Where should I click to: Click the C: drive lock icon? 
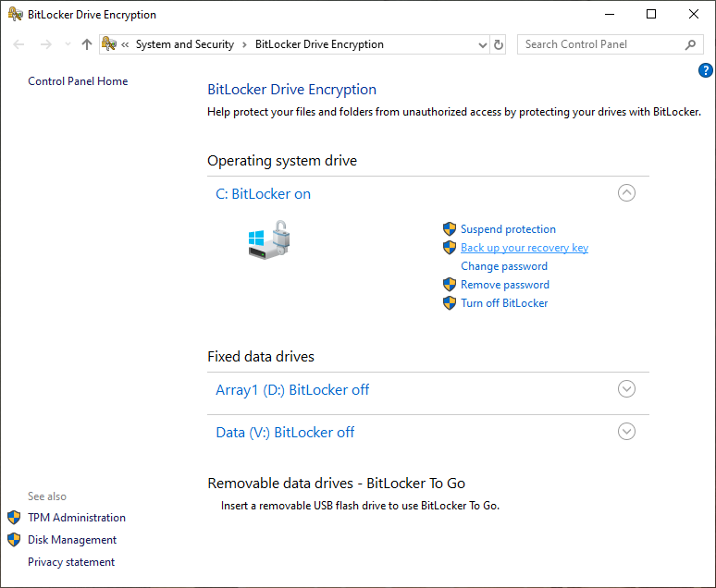pyautogui.click(x=269, y=239)
